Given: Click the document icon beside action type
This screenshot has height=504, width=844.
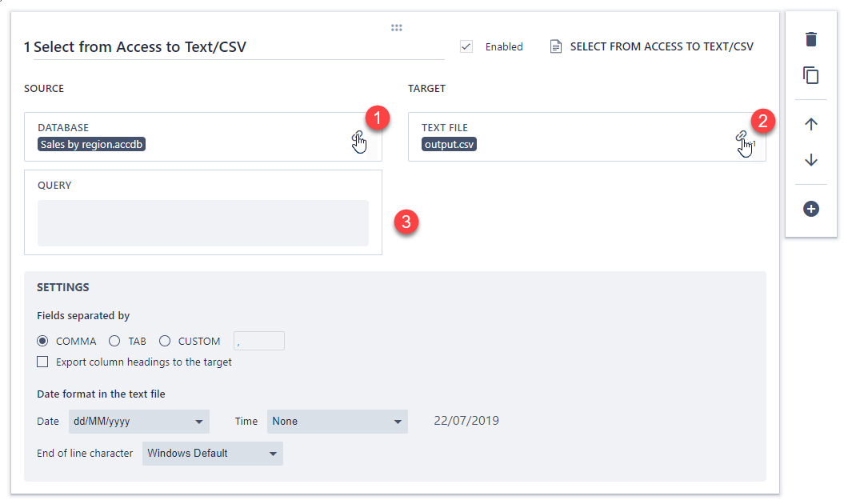Looking at the screenshot, I should [x=556, y=47].
